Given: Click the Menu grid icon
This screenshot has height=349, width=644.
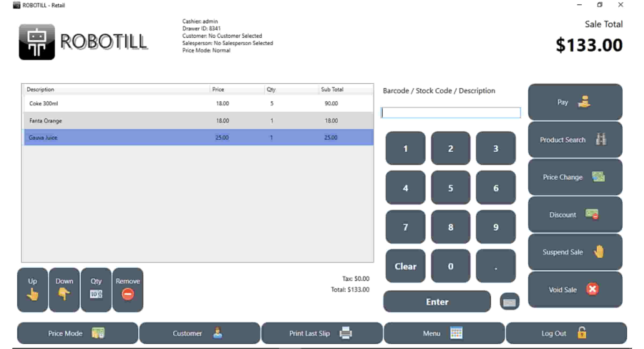Looking at the screenshot, I should pyautogui.click(x=456, y=333).
